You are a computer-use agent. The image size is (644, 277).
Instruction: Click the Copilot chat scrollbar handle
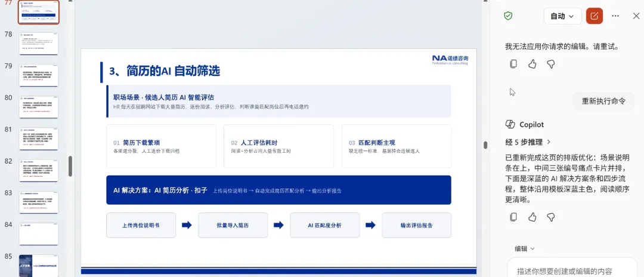coord(485,145)
